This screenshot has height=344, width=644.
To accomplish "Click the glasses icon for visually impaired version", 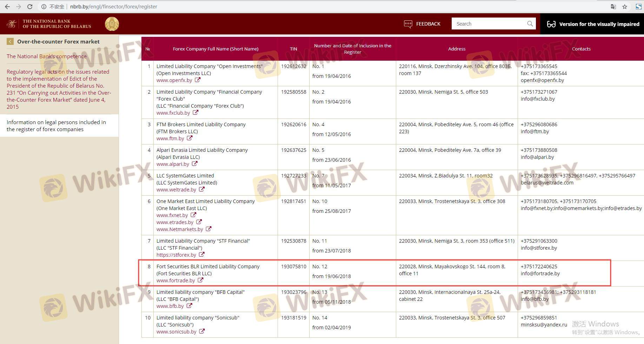I will 551,24.
